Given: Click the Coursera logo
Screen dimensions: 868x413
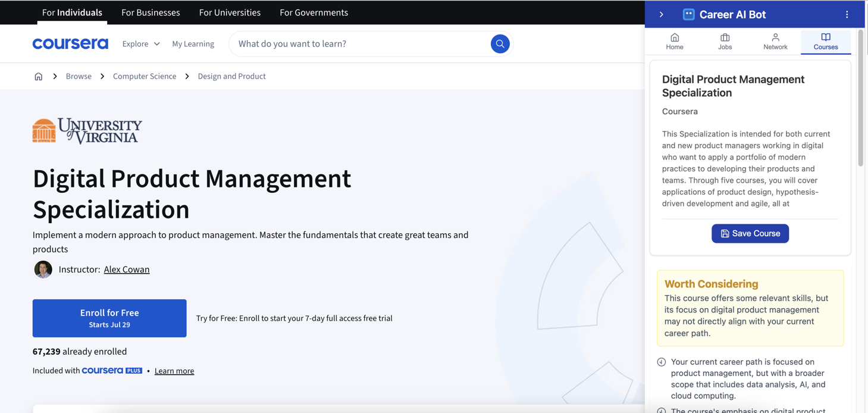Looking at the screenshot, I should 70,43.
